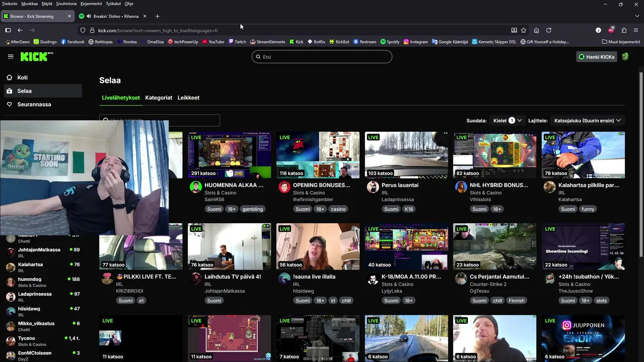The image size is (644, 362).
Task: Click the casino tag under thefinnishgambler
Action: (338, 209)
